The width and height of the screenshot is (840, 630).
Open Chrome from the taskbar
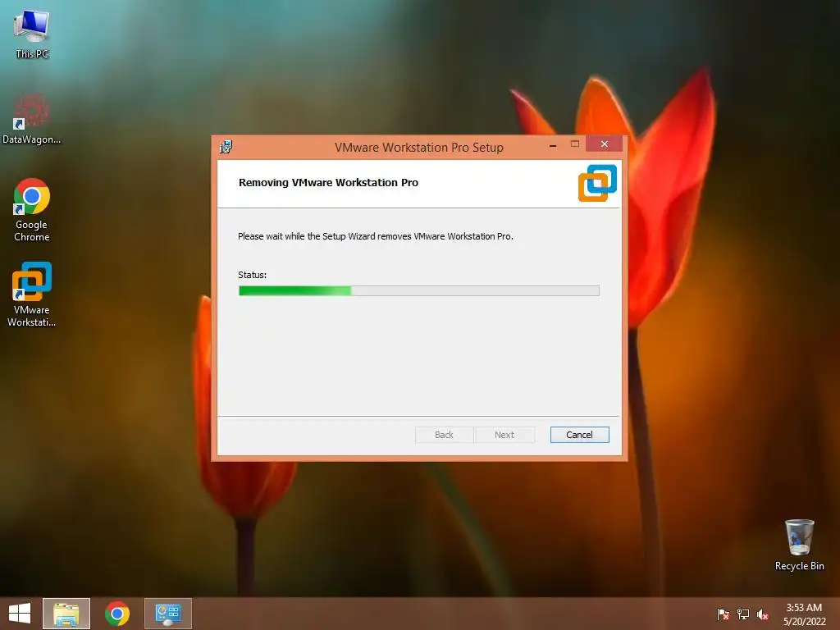tap(117, 614)
